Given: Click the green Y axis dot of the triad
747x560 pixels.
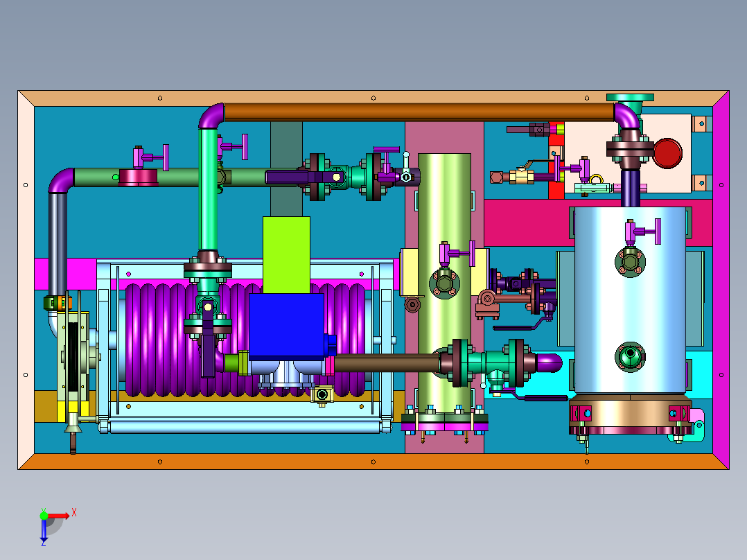Looking at the screenshot, I should click(x=44, y=515).
